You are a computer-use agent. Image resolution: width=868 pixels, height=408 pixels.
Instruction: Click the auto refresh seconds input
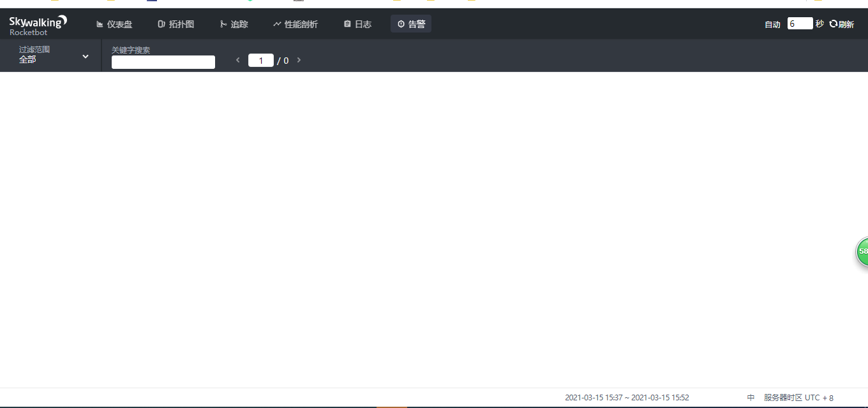click(x=800, y=24)
